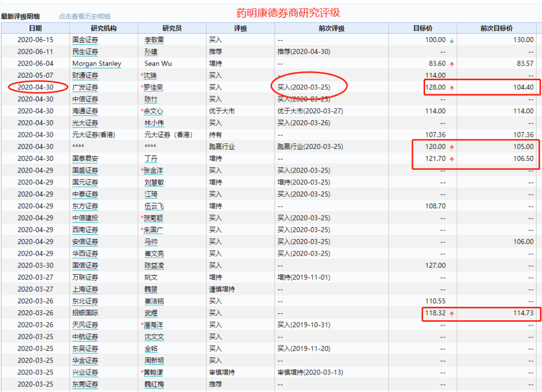Open analyst 崔文亮 profile link

coord(154,254)
